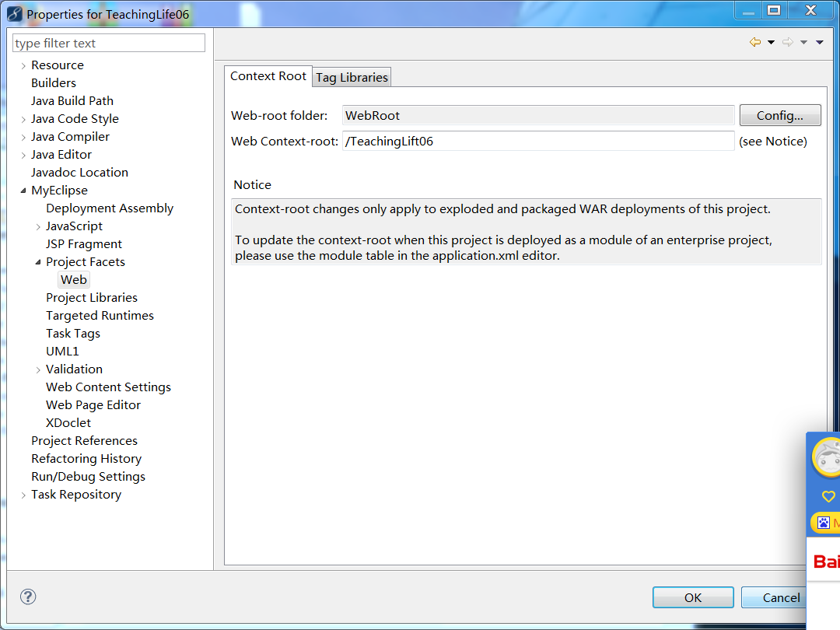Open Web Content Settings page
The image size is (840, 630).
click(x=108, y=387)
